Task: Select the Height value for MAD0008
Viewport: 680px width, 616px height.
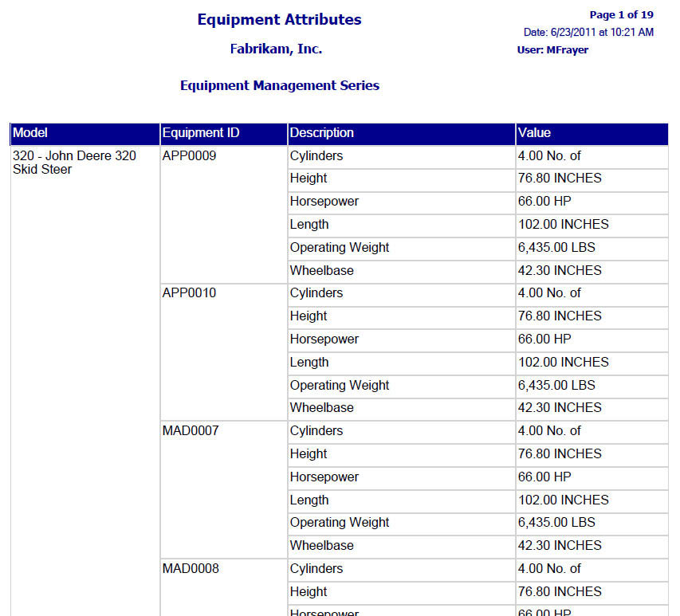Action: click(560, 592)
